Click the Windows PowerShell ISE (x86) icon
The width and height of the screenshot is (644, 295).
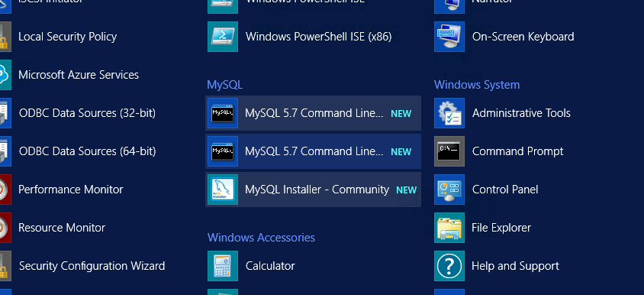coord(223,37)
